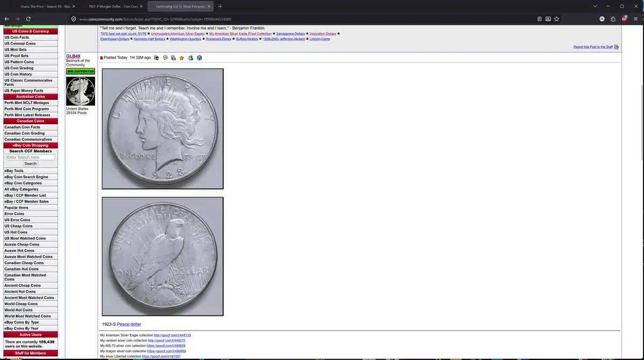Click the gold star icon in GLB49's post
The image size is (644, 360).
(x=181, y=57)
